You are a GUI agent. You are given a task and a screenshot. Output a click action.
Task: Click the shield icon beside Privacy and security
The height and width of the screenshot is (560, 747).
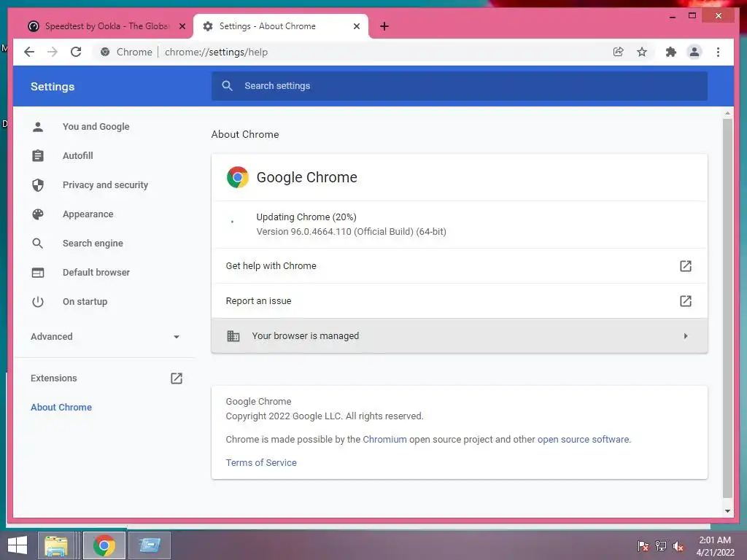coord(38,184)
